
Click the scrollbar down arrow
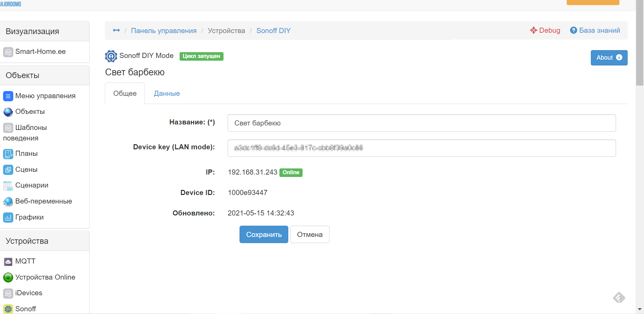coord(639,309)
